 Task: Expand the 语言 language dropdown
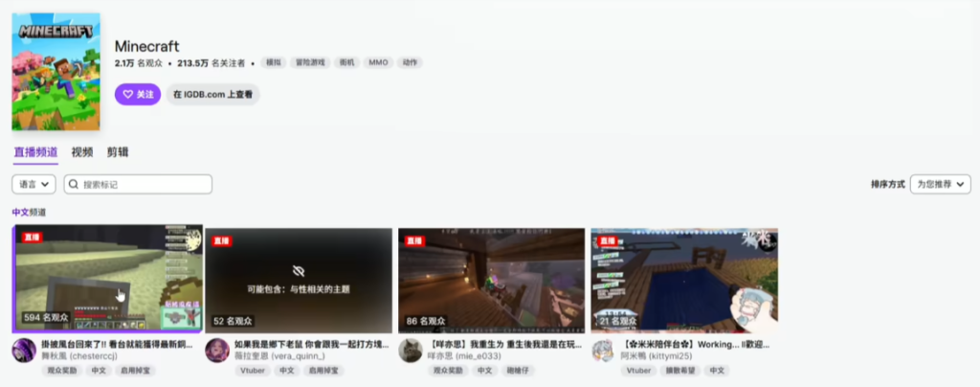point(33,184)
